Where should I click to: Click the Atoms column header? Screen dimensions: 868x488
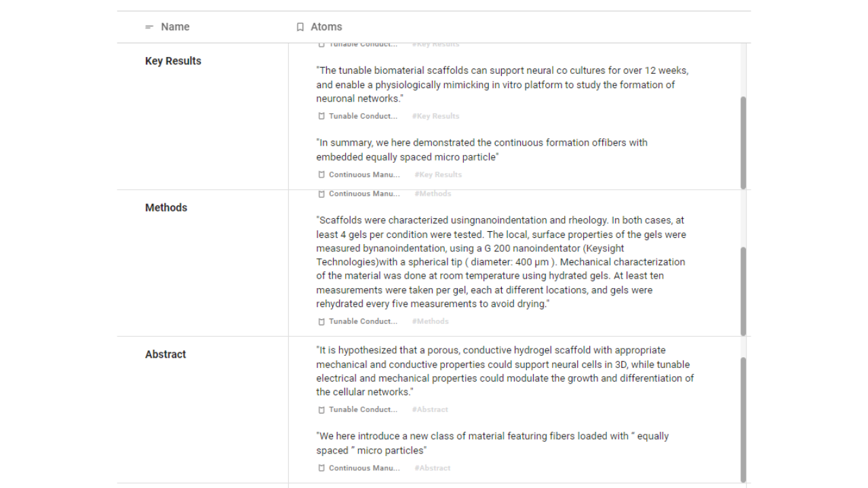pyautogui.click(x=326, y=27)
